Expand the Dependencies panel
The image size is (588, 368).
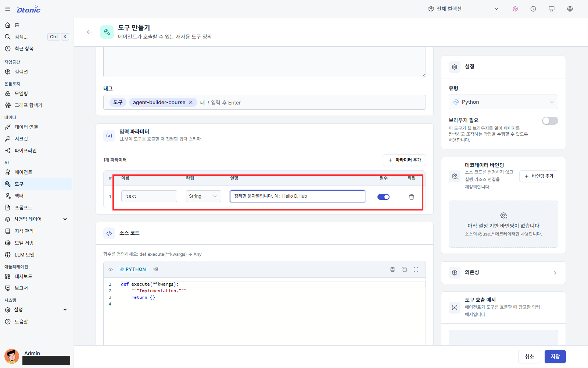(x=503, y=273)
